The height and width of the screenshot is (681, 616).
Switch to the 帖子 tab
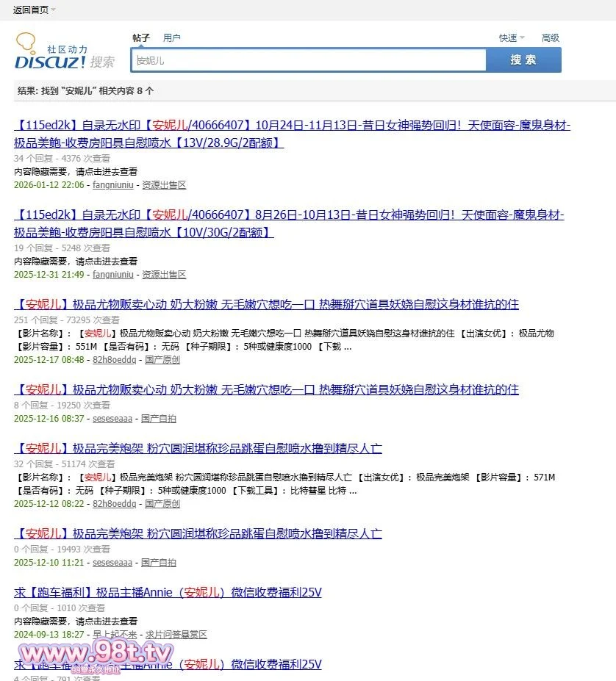[141, 37]
